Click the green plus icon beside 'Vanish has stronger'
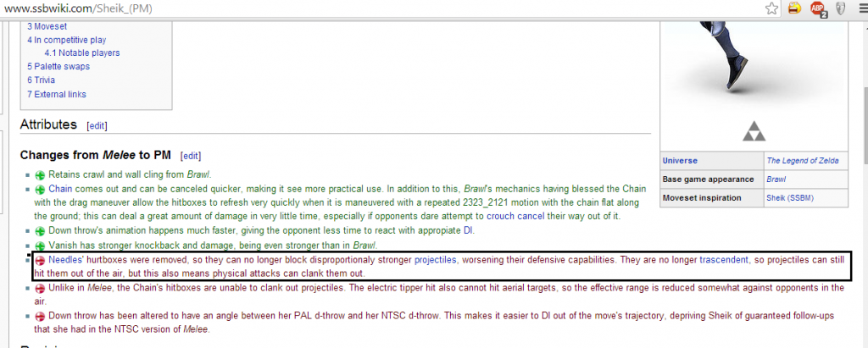This screenshot has width=868, height=348. (x=40, y=245)
